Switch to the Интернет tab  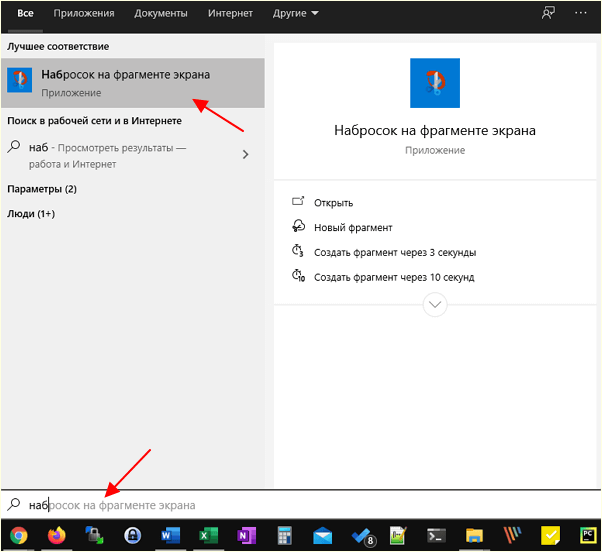(230, 13)
